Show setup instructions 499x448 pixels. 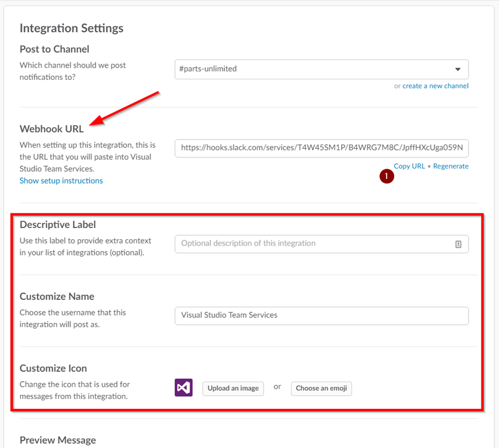pos(61,180)
